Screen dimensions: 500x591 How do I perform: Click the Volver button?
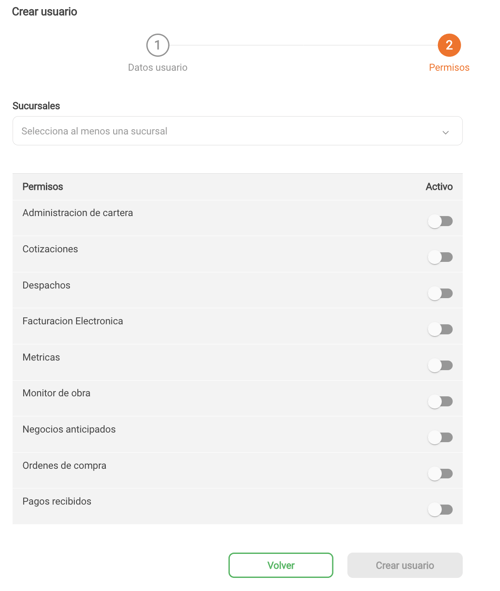[281, 565]
